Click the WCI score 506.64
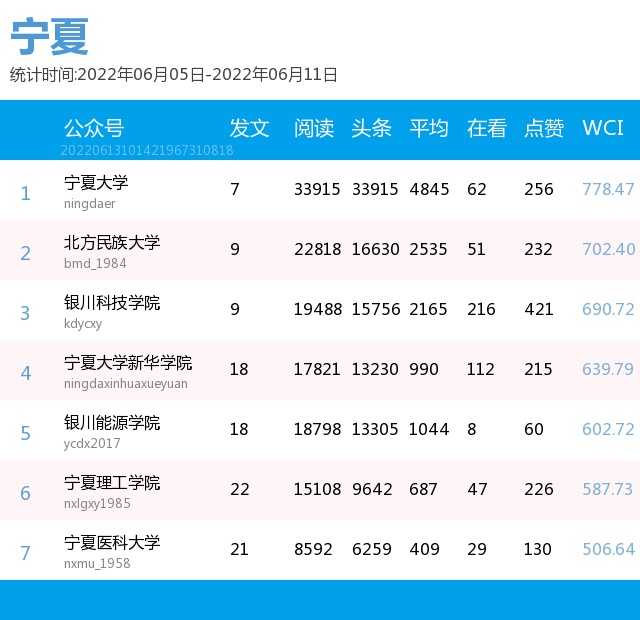The image size is (640, 620). (608, 549)
